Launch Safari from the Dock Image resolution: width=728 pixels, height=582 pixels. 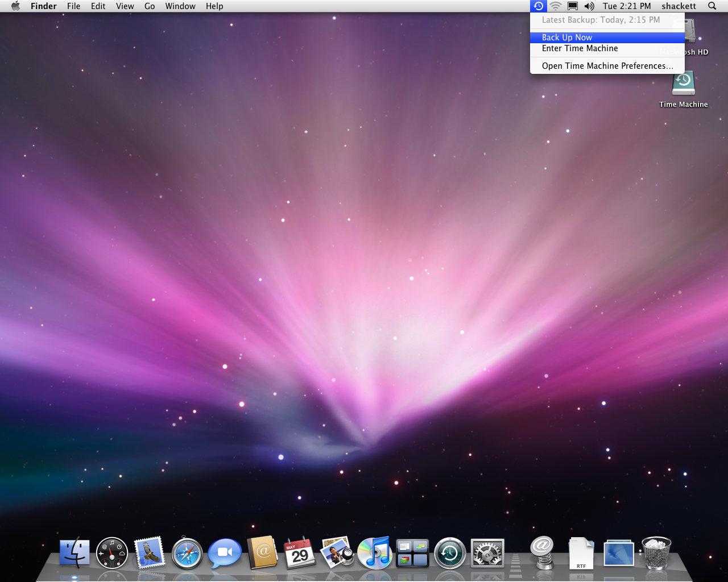(x=187, y=553)
